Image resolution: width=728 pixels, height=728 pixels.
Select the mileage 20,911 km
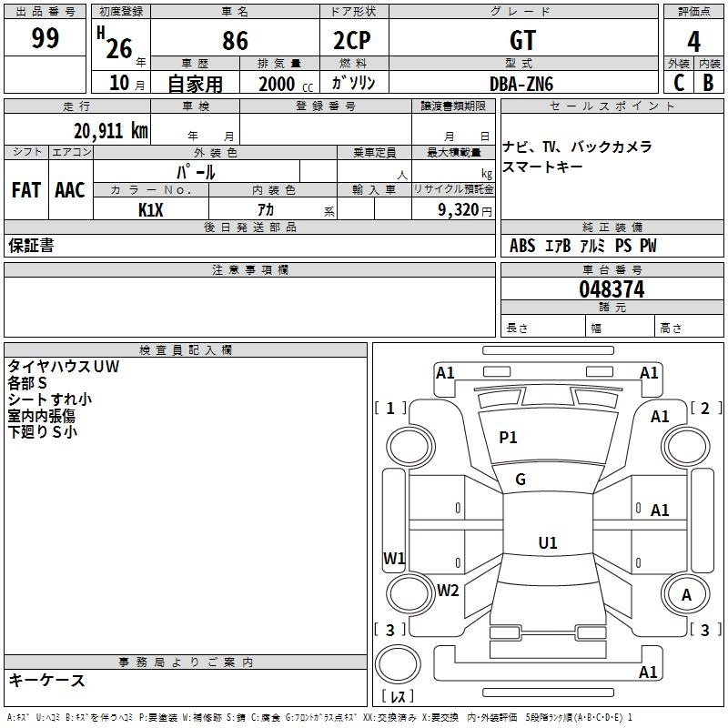[110, 131]
